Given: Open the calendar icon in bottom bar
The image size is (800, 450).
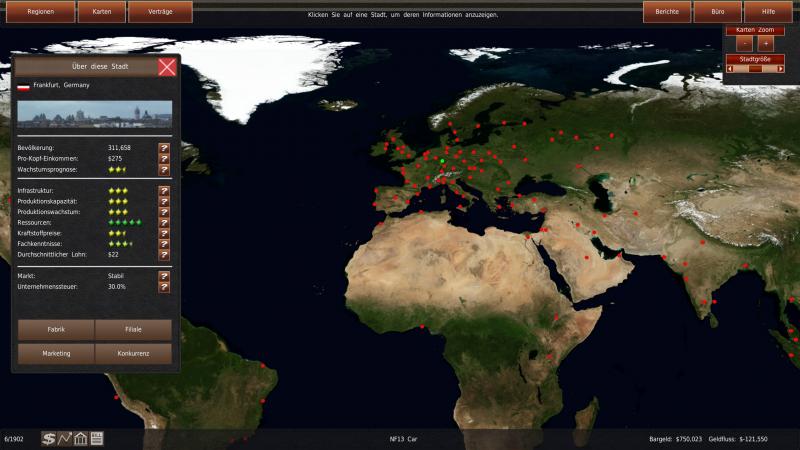Looking at the screenshot, I should coord(97,438).
